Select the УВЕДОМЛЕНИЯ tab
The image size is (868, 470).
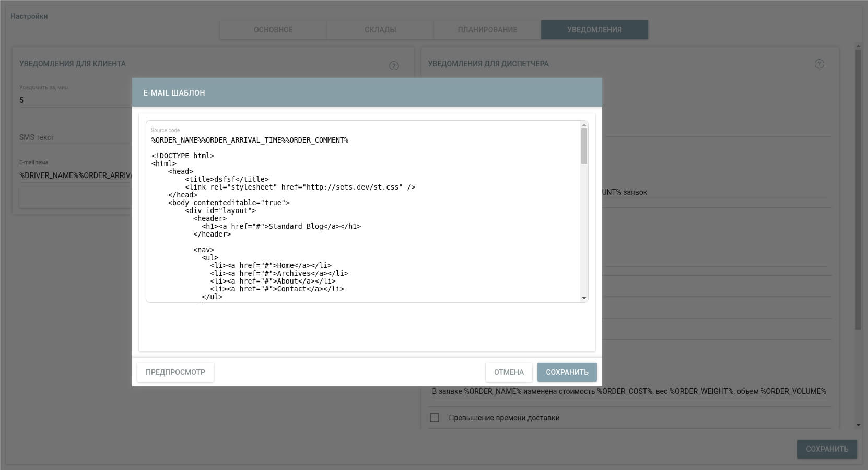pos(594,30)
